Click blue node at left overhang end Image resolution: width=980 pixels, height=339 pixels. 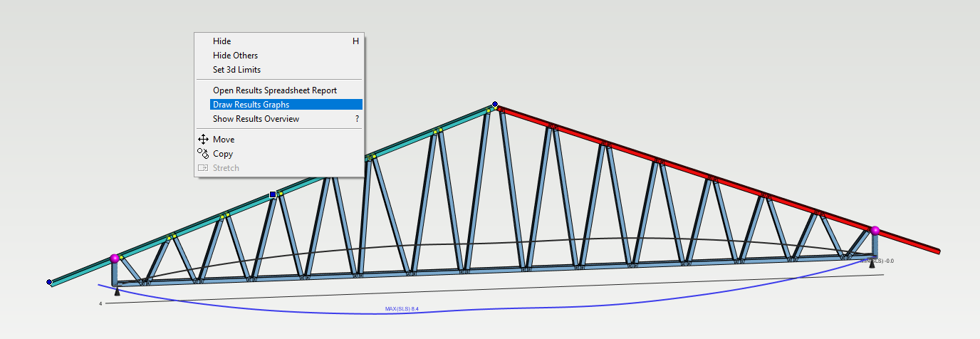[49, 283]
